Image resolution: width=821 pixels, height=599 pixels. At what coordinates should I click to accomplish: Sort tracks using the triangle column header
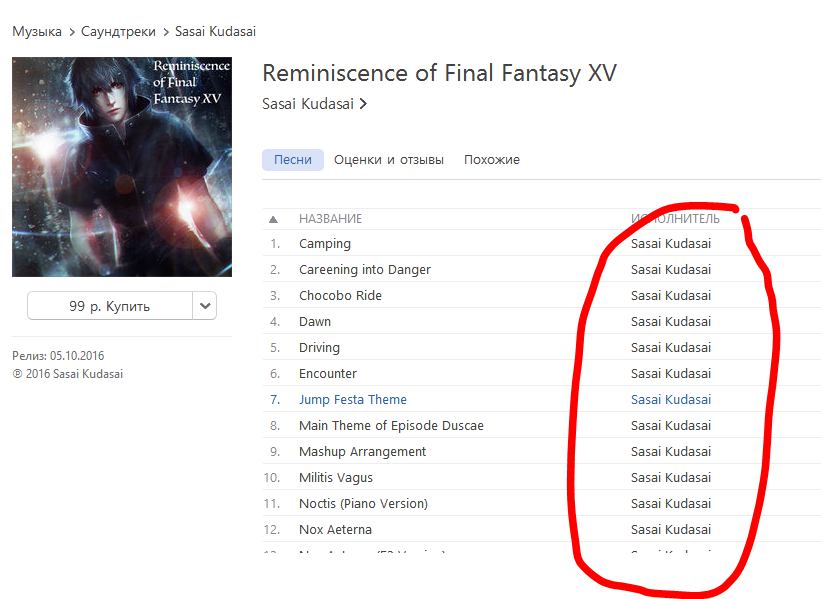click(x=273, y=219)
